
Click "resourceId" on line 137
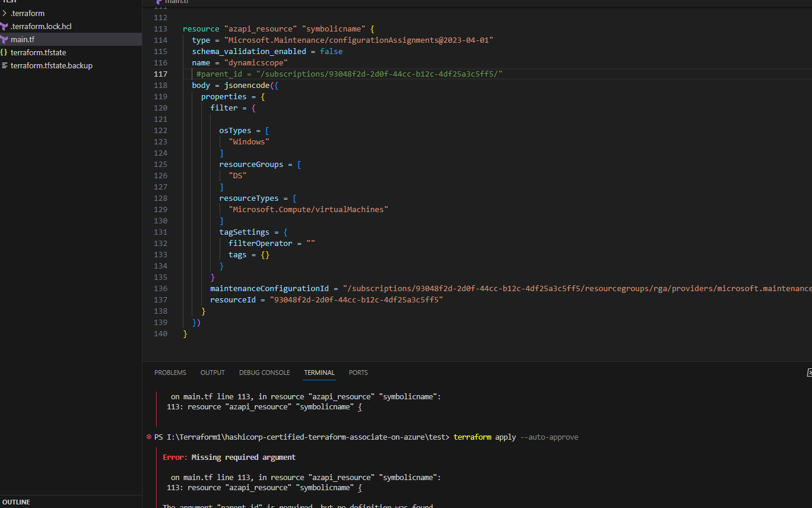(233, 299)
